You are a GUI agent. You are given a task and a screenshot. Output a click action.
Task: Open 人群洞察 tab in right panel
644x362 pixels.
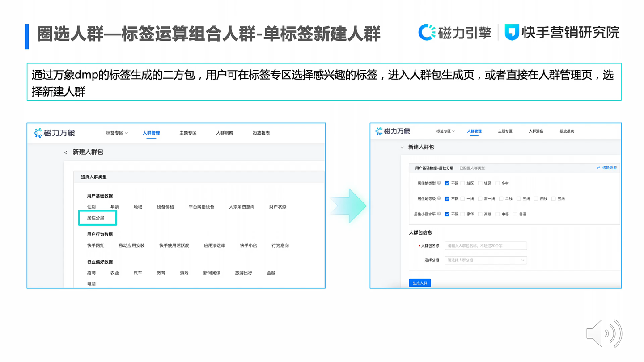coord(536,131)
